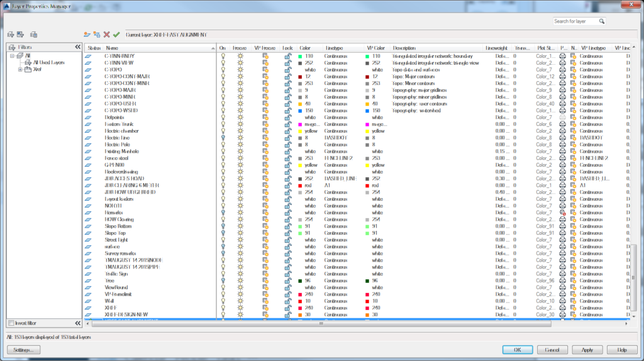
Task: Freeze the Defpoints layer via sun icon
Action: (240, 118)
